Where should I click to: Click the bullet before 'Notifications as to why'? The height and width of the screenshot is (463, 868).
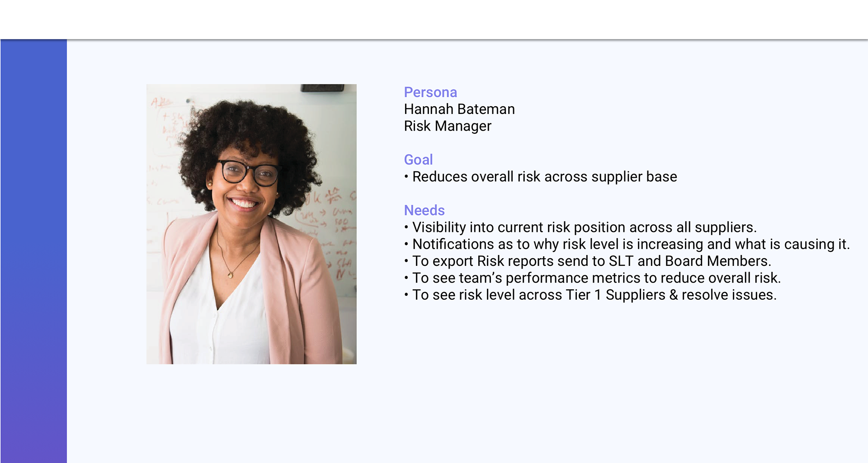click(x=406, y=244)
